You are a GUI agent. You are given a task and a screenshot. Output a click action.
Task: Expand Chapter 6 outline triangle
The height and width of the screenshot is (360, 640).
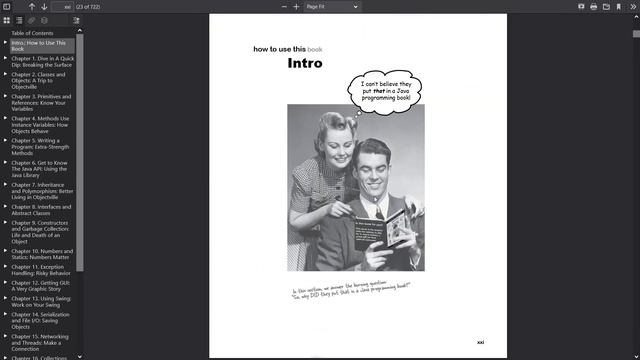[x=5, y=162]
